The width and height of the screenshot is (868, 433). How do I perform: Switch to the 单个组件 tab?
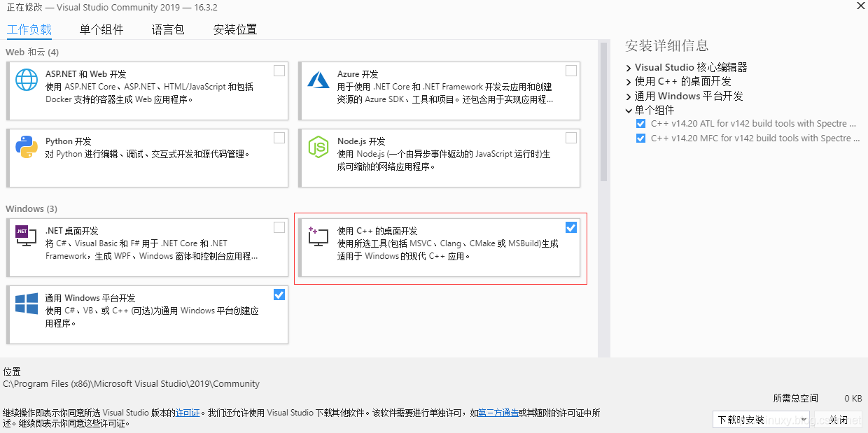click(x=101, y=29)
